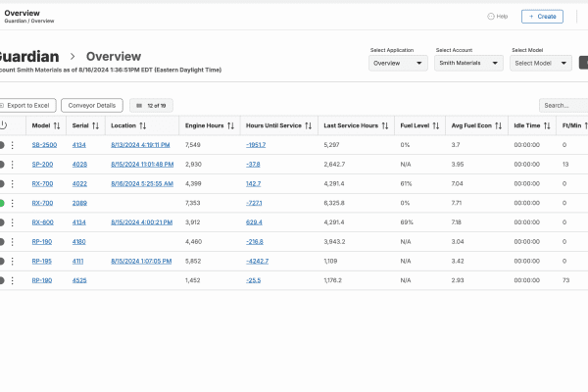Open the RP-195 model link

[x=41, y=261]
